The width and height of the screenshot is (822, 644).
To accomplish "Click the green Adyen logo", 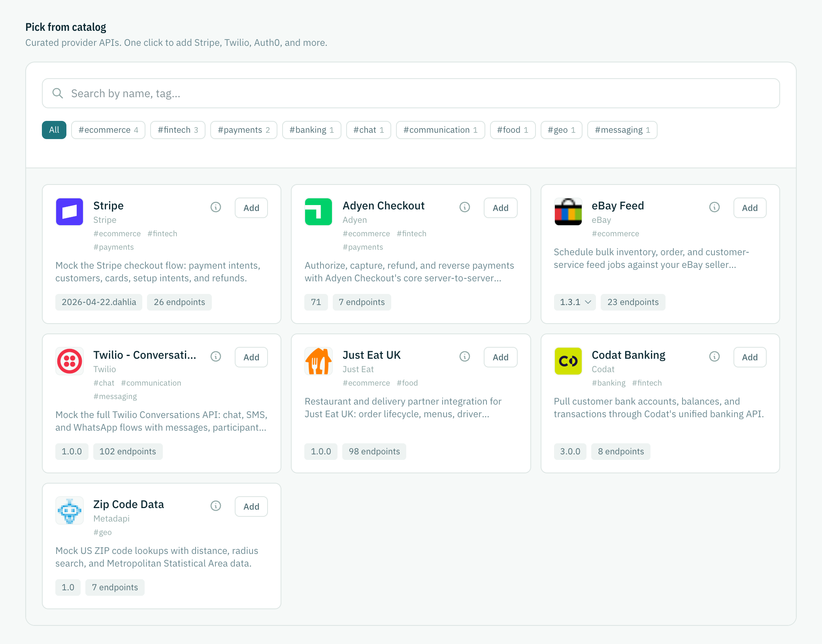I will click(319, 212).
